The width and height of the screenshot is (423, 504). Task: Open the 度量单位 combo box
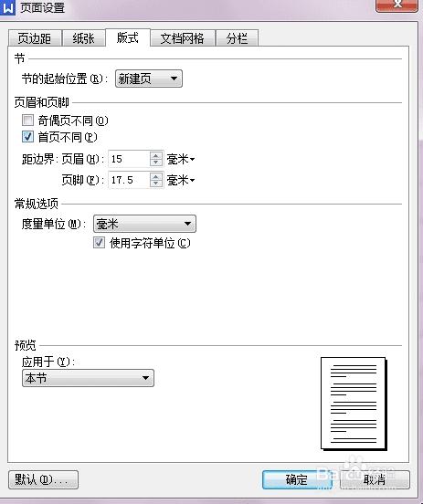tap(144, 224)
